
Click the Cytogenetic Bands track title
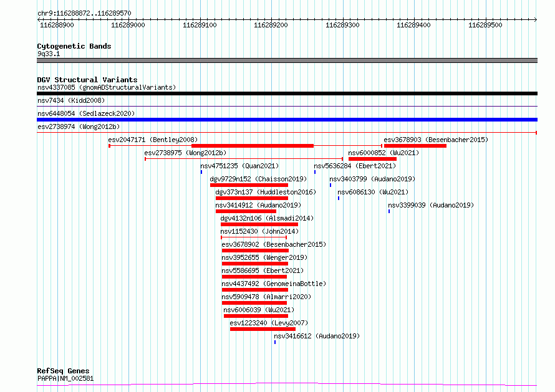(74, 46)
